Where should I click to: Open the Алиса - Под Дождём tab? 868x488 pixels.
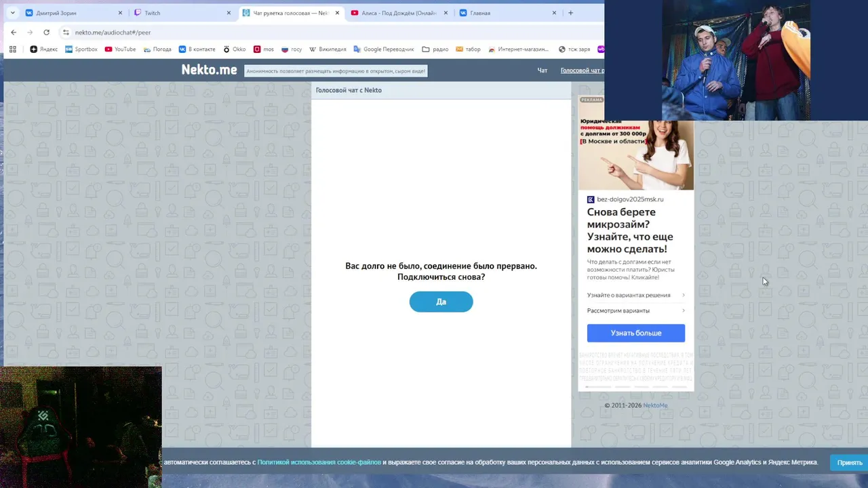(399, 13)
